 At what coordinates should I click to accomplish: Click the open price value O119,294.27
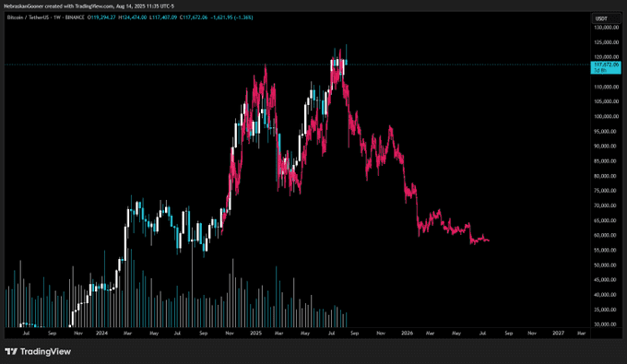pos(101,18)
